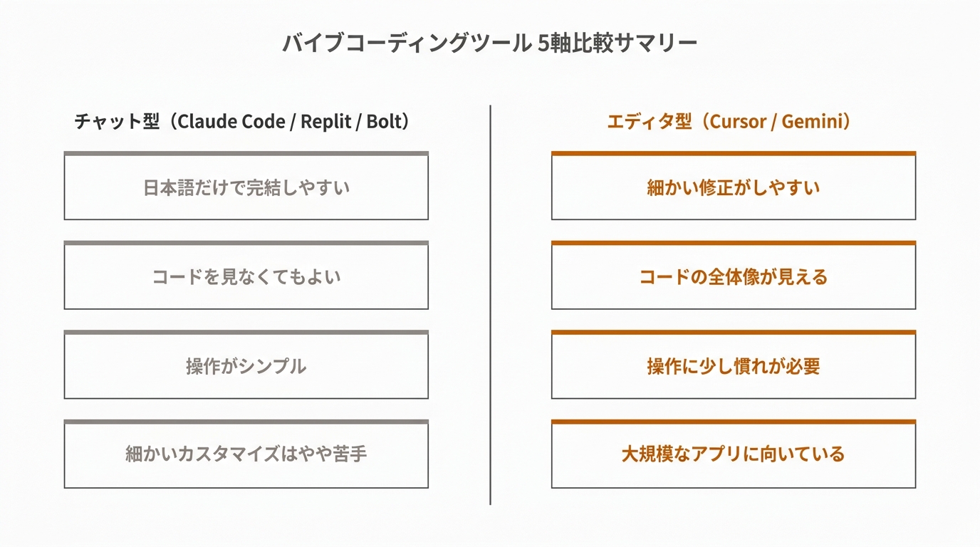Click the 細かい修正がしやすい box
The height and width of the screenshot is (547, 980).
(x=733, y=188)
